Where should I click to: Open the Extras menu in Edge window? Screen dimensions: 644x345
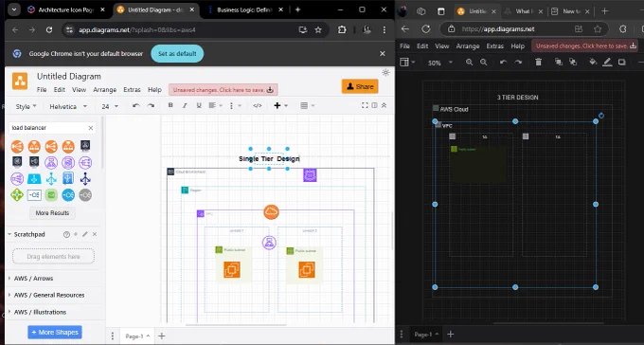pyautogui.click(x=495, y=46)
